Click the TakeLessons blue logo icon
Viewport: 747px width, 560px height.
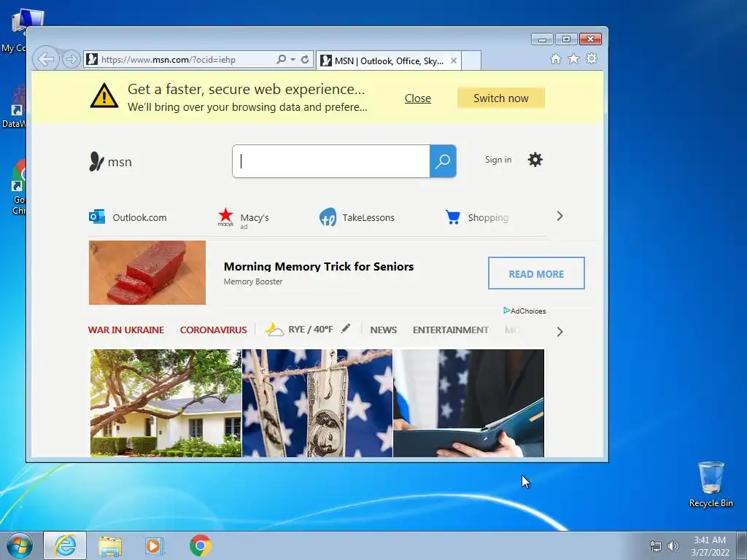point(328,217)
